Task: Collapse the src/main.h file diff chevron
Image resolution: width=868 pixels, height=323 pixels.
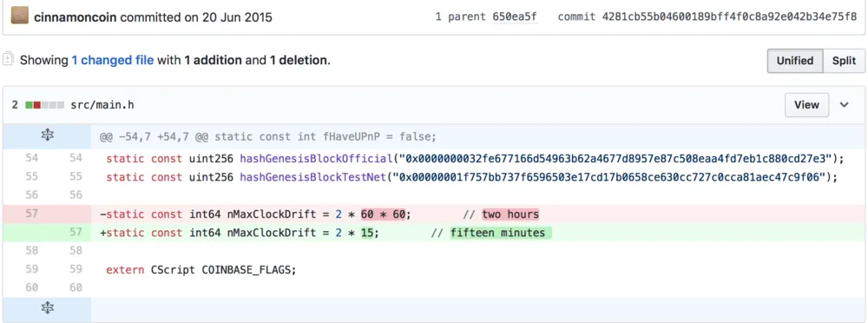Action: (x=845, y=105)
